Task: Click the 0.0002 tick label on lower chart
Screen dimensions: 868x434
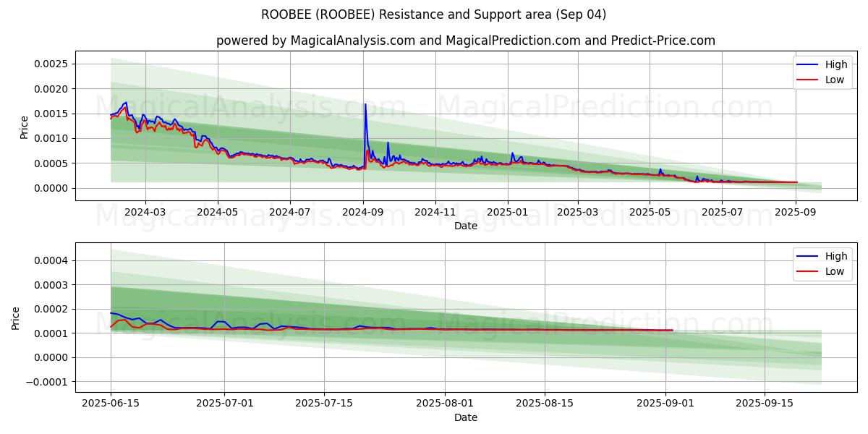Action: [51, 309]
